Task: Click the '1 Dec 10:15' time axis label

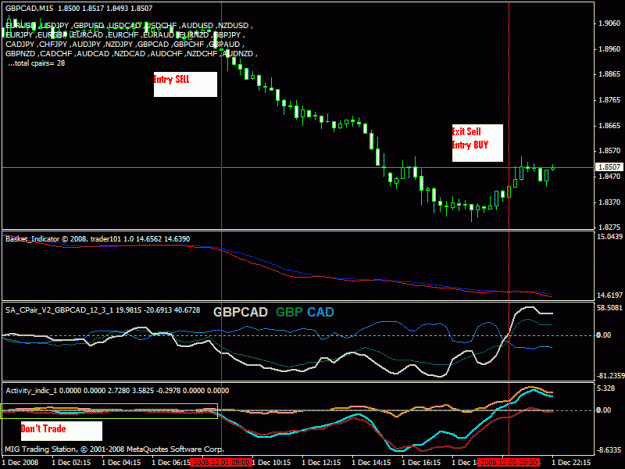Action: (x=271, y=462)
